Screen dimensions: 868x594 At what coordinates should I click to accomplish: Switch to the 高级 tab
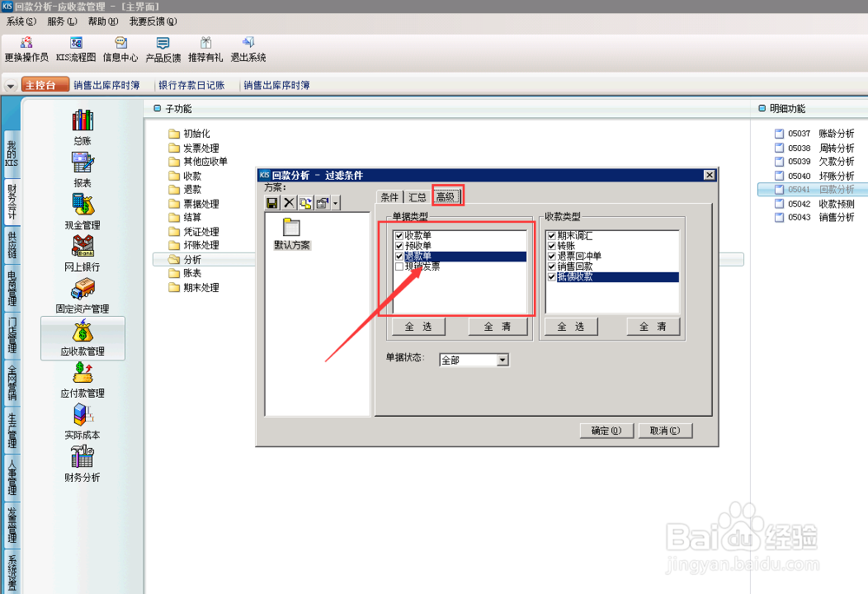click(x=446, y=196)
